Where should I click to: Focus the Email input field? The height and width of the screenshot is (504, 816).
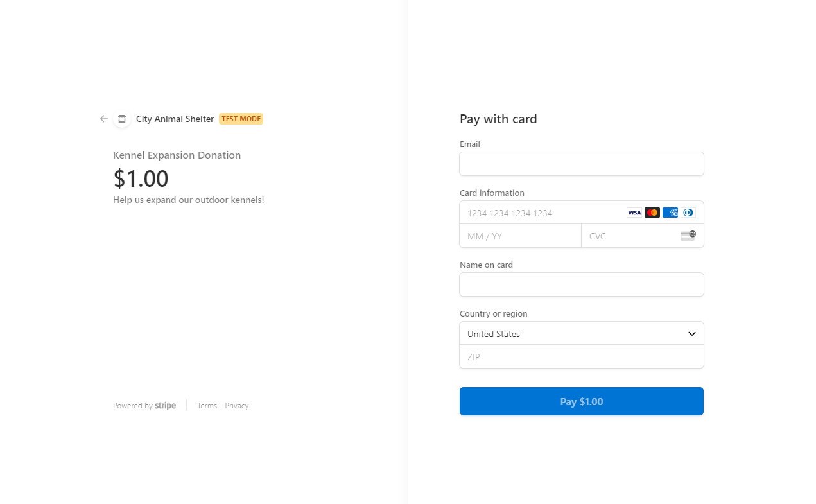pos(582,164)
